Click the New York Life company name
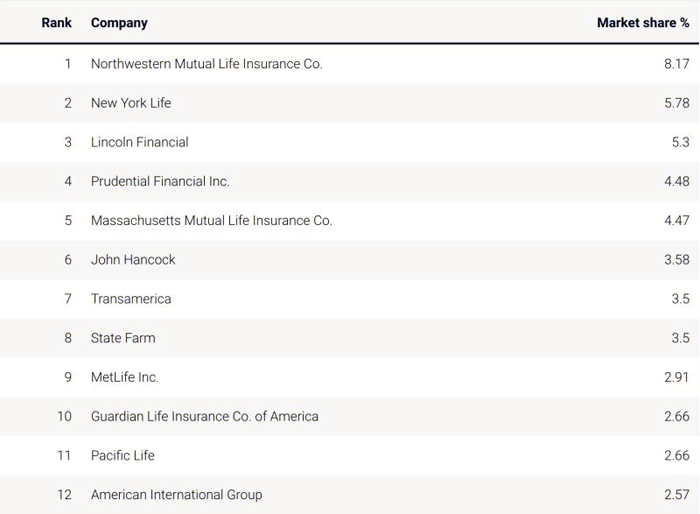The width and height of the screenshot is (700, 514). tap(131, 102)
